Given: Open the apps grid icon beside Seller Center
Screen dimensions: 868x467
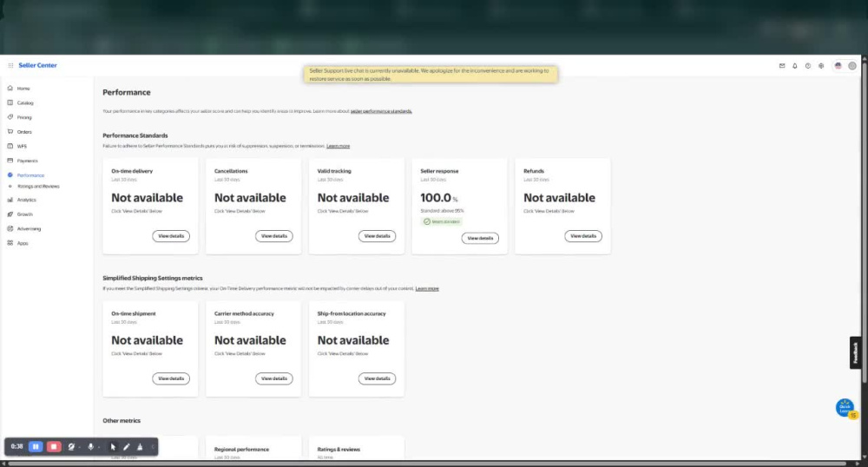Looking at the screenshot, I should click(x=10, y=65).
